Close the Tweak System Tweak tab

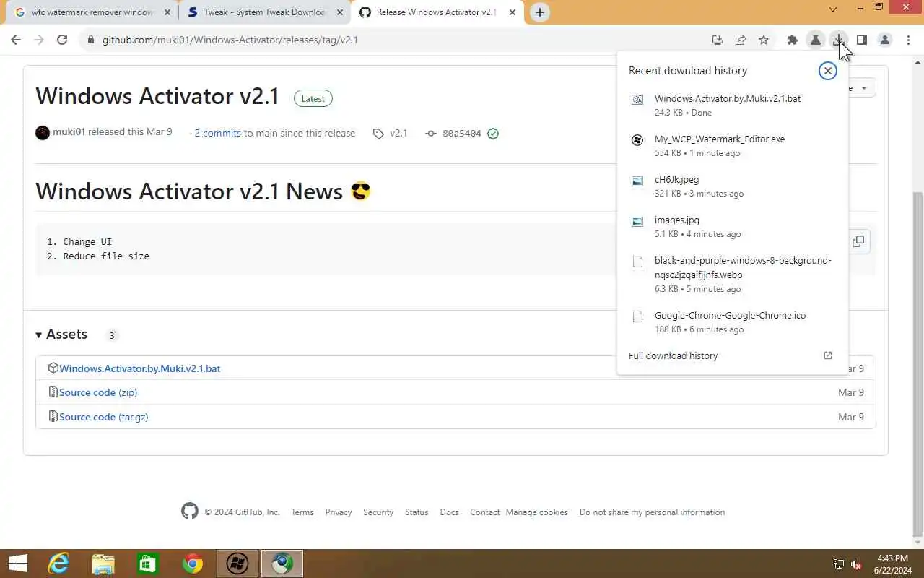(341, 12)
